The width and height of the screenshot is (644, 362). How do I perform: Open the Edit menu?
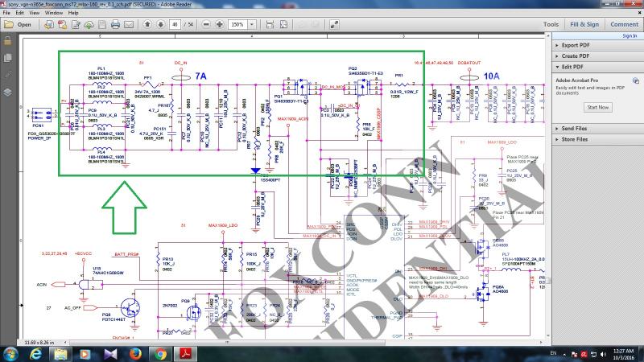point(19,13)
